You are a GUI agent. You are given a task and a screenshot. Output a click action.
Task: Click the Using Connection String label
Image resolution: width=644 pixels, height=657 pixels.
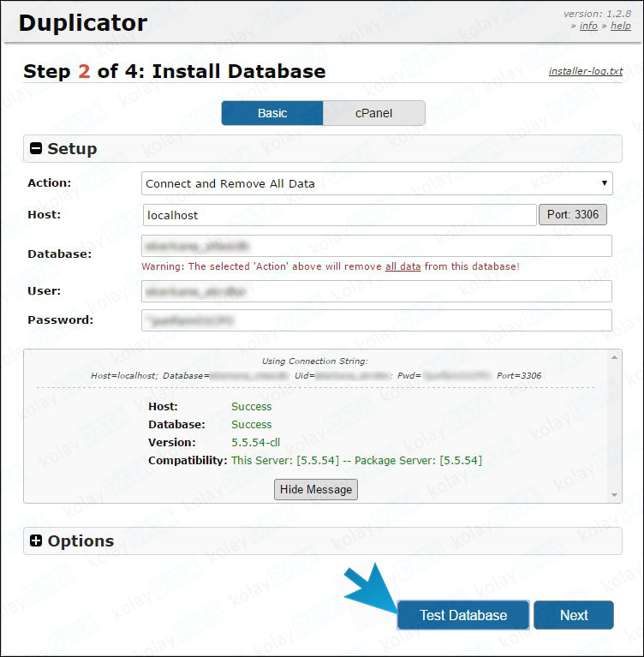(314, 361)
